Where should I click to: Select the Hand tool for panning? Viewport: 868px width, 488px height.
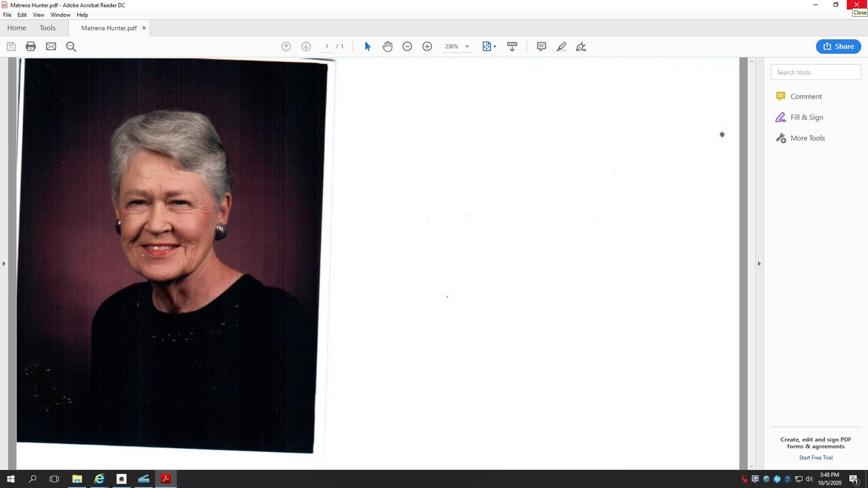coord(388,46)
